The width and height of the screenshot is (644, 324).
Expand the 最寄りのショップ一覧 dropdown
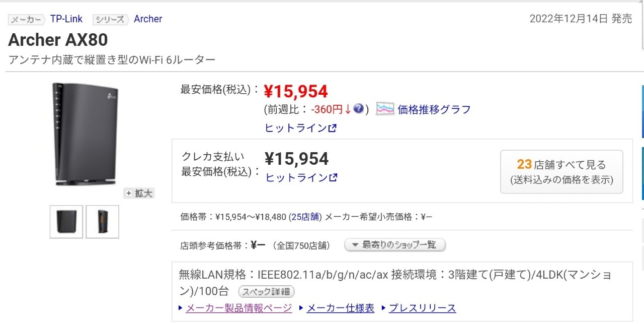pyautogui.click(x=395, y=245)
